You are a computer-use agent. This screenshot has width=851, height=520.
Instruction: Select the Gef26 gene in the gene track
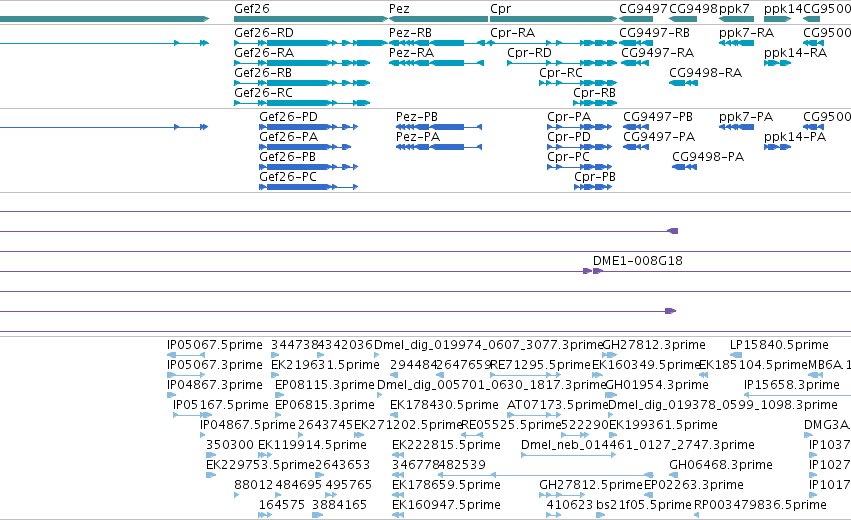pyautogui.click(x=311, y=19)
